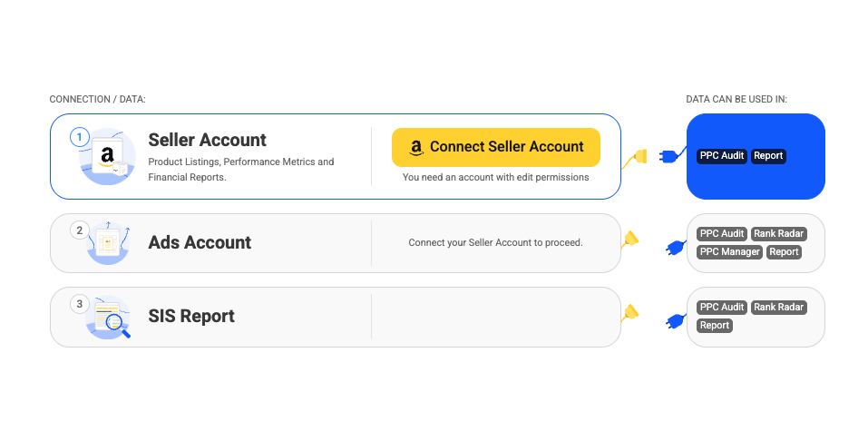Click the yellow plug beside SIS Report
This screenshot has width=868, height=431.
coord(630,314)
